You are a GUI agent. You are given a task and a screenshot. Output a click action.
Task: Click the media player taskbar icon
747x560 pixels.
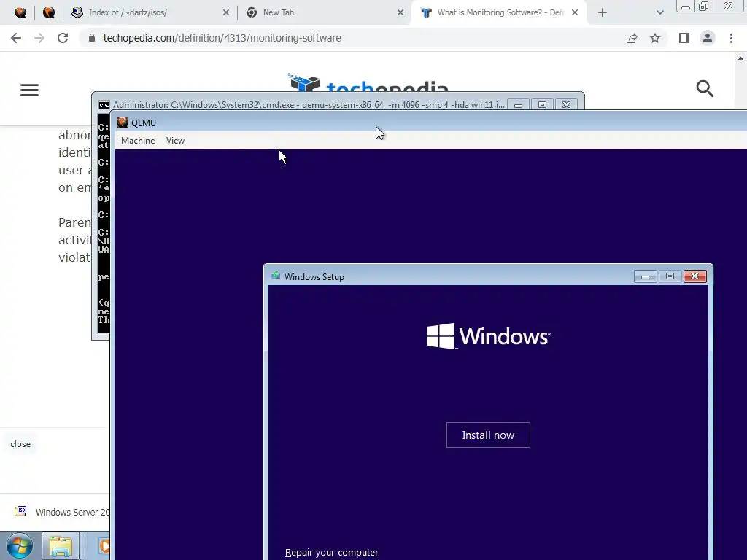(104, 545)
